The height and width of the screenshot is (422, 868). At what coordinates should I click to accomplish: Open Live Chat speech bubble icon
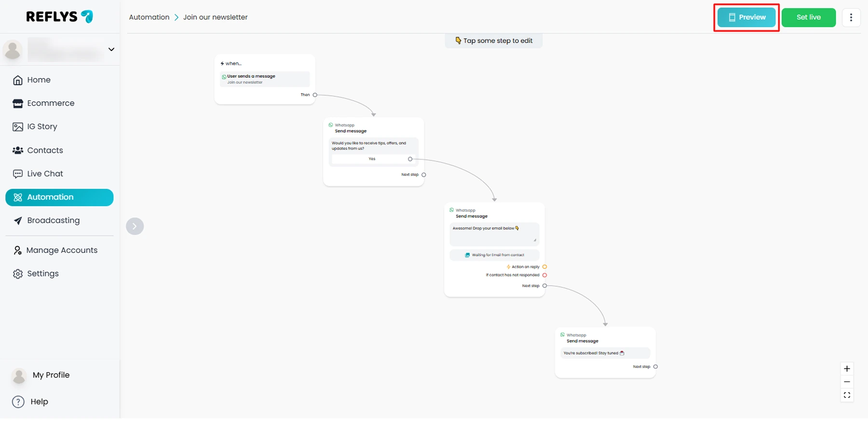(18, 174)
